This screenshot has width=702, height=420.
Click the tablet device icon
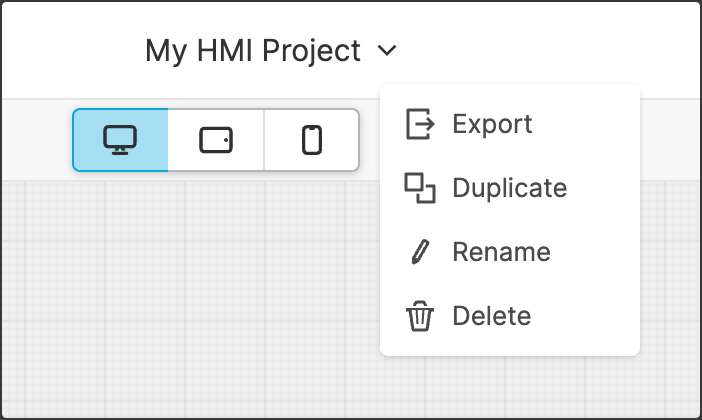(x=216, y=140)
